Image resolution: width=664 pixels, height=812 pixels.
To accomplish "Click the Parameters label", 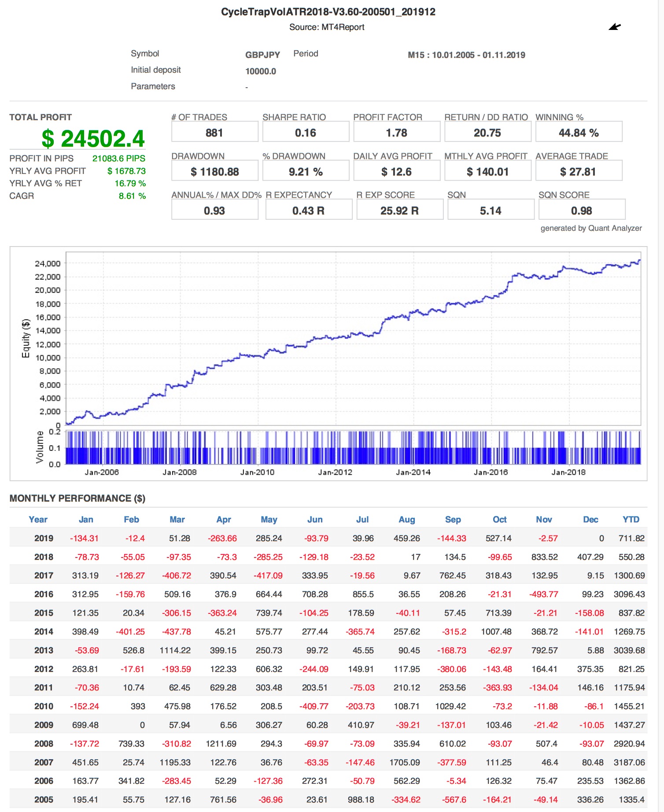I will [x=153, y=86].
